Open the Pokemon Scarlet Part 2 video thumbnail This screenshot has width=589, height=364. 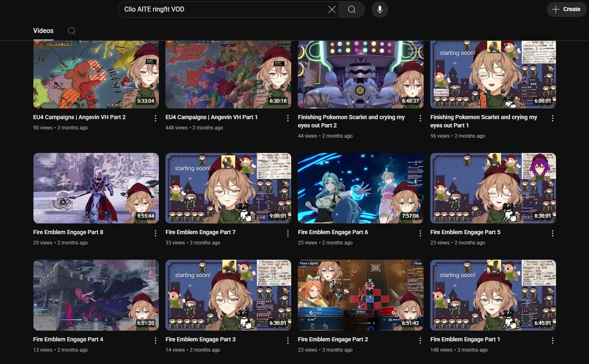360,75
